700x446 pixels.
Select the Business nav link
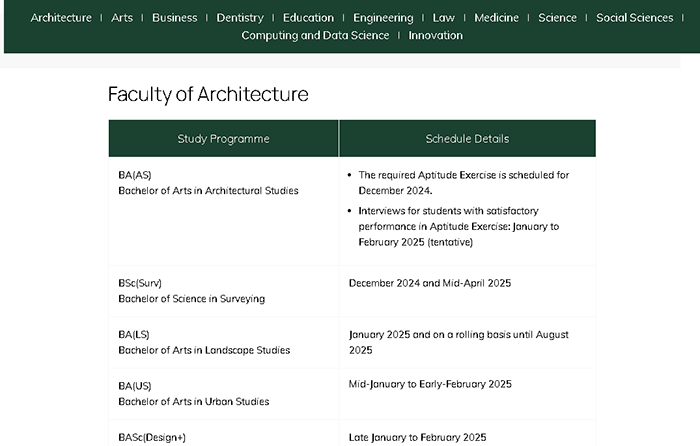pos(175,18)
